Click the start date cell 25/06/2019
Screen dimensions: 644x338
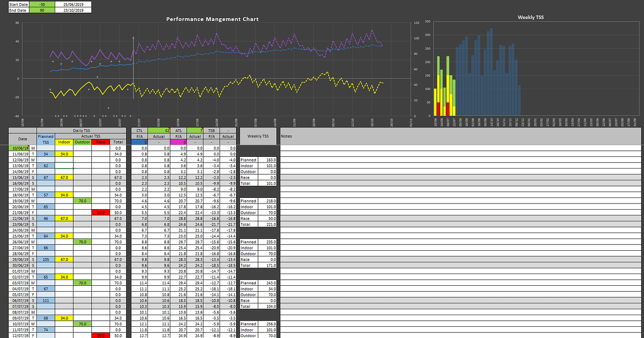click(73, 4)
